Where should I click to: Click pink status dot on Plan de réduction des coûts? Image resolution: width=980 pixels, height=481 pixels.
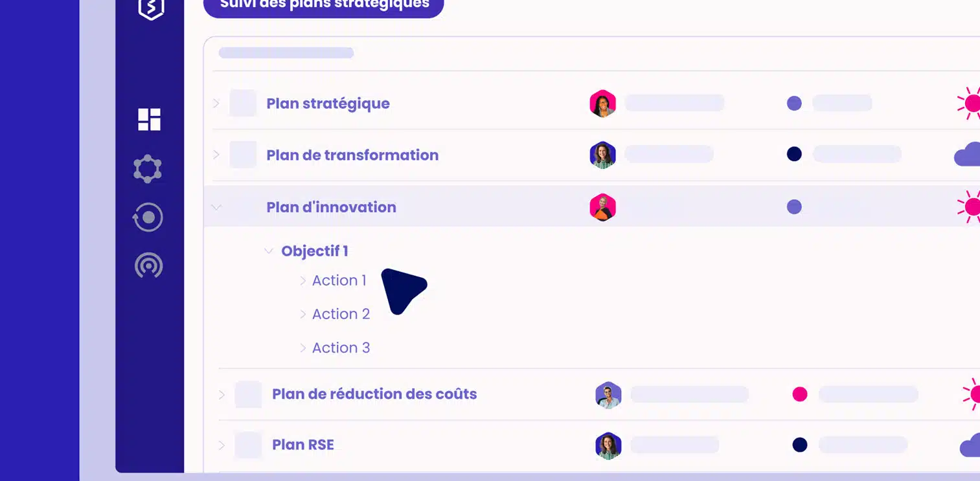click(800, 394)
